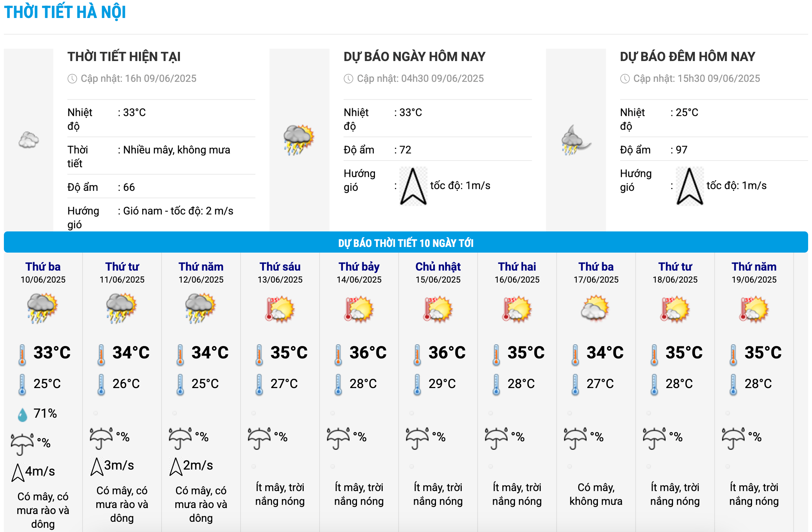Click the 'Dự báo đêm hôm nay' heading
Image resolution: width=812 pixels, height=532 pixels.
pyautogui.click(x=687, y=57)
